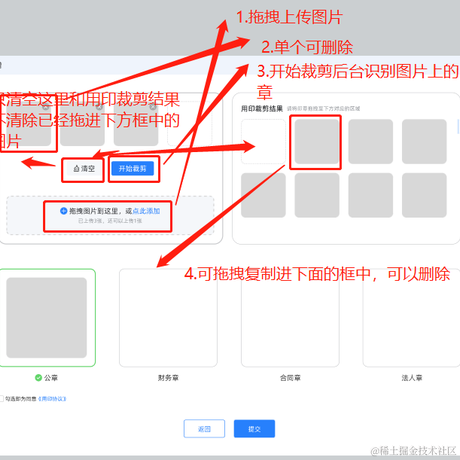This screenshot has height=460, width=460.
Task: Open the 《用印协议》 link
Action: click(x=52, y=399)
